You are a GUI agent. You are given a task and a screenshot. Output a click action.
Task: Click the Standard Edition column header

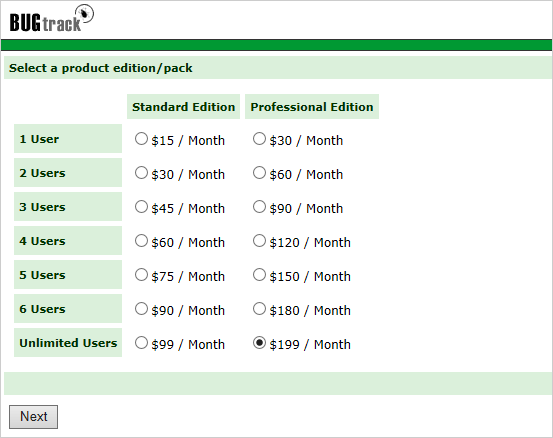(x=183, y=107)
